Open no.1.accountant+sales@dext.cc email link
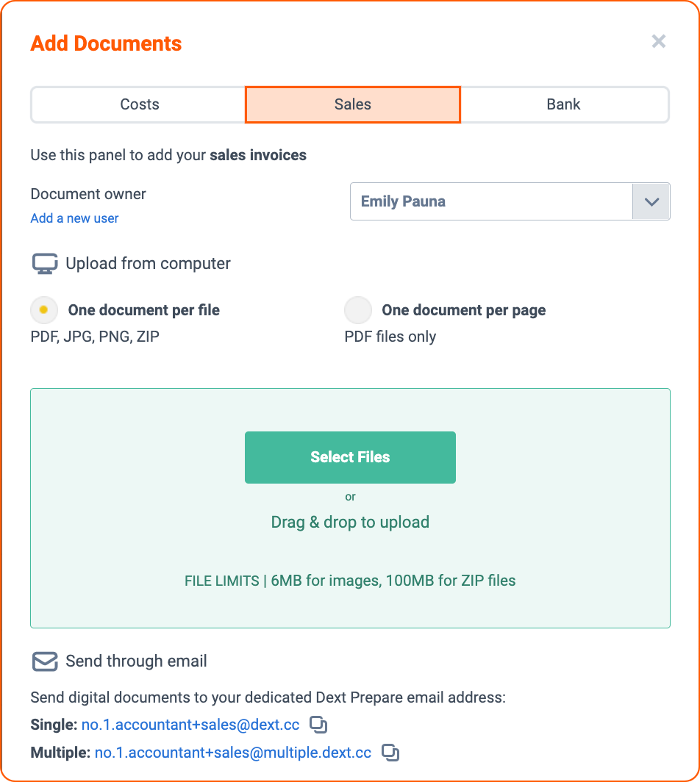This screenshot has height=782, width=700. 190,725
